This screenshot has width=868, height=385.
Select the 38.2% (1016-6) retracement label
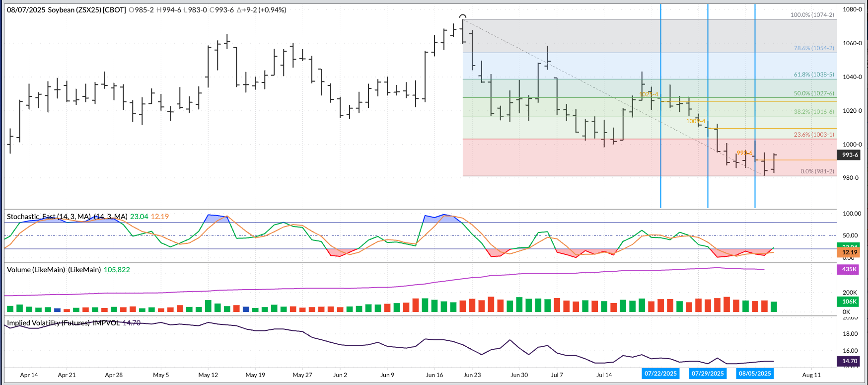tap(813, 112)
